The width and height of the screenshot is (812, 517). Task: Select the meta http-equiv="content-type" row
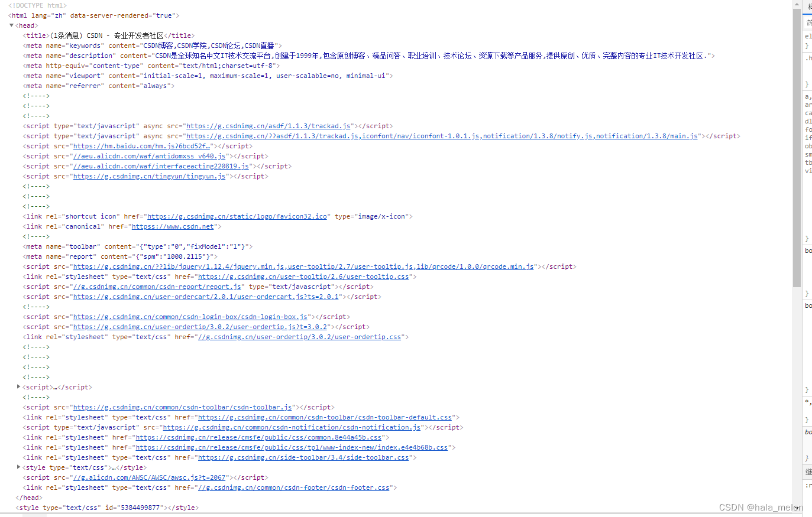pyautogui.click(x=151, y=66)
